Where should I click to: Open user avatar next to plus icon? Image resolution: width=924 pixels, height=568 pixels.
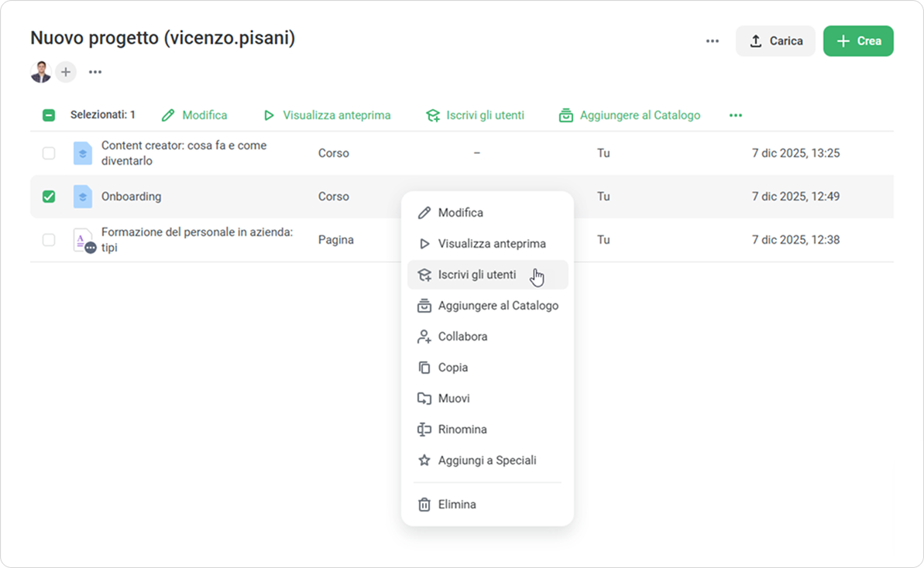pyautogui.click(x=40, y=72)
